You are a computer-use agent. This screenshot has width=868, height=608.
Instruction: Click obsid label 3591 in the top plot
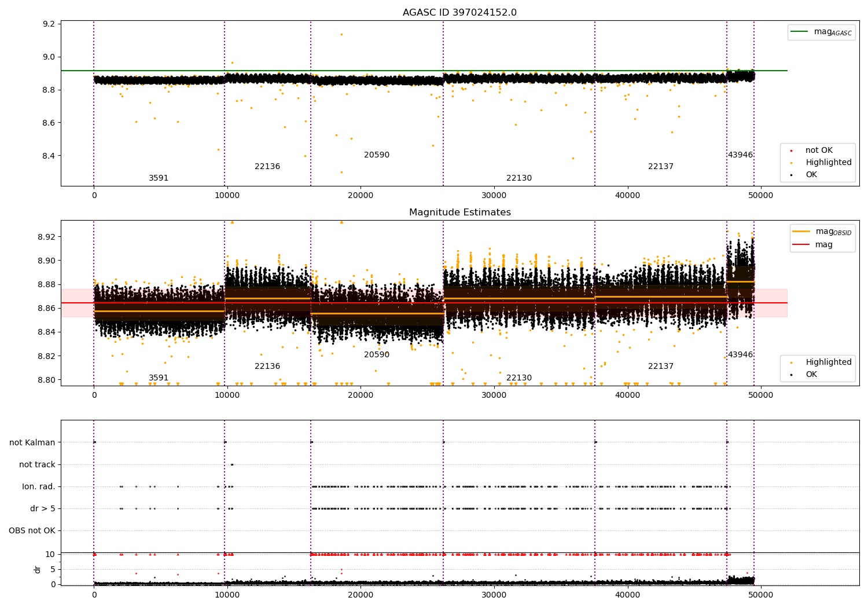coord(159,178)
